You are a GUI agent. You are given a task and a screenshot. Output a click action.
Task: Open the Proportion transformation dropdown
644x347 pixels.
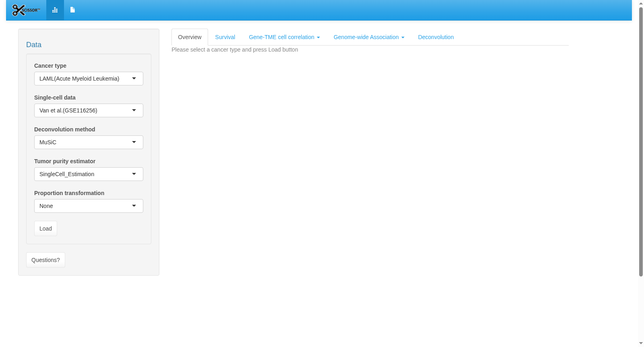(x=89, y=206)
